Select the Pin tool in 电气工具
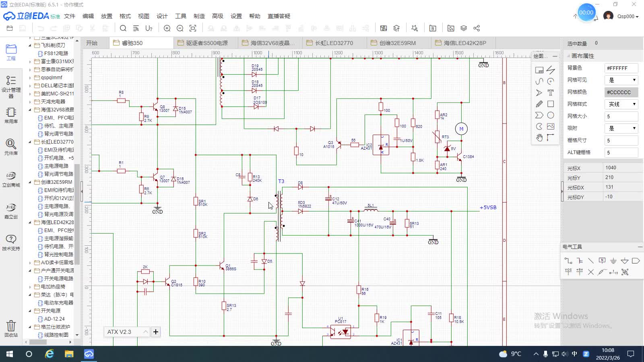Viewport: 644px width, 362px height. pos(613,272)
